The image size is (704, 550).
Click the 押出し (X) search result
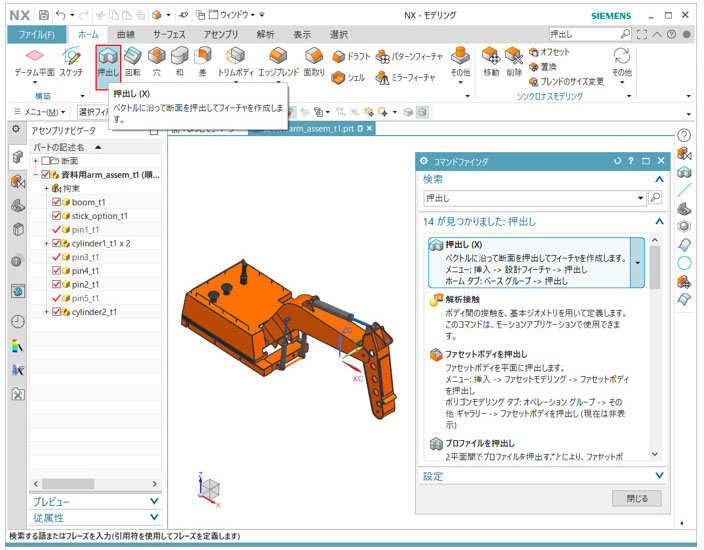pyautogui.click(x=530, y=263)
